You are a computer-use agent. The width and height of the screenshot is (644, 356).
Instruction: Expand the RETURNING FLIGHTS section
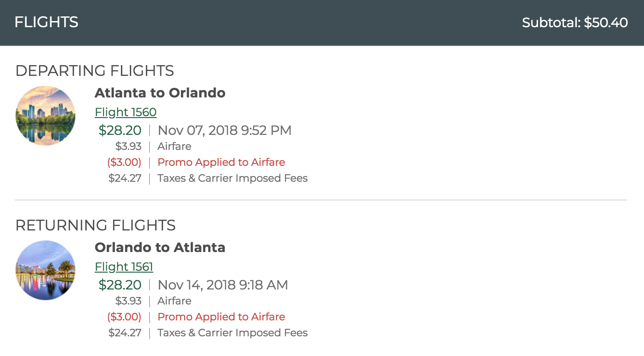pos(96,225)
